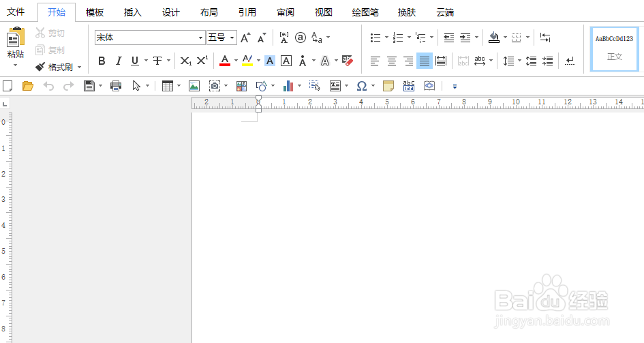
Task: Click the decrease indent icon
Action: [x=449, y=38]
